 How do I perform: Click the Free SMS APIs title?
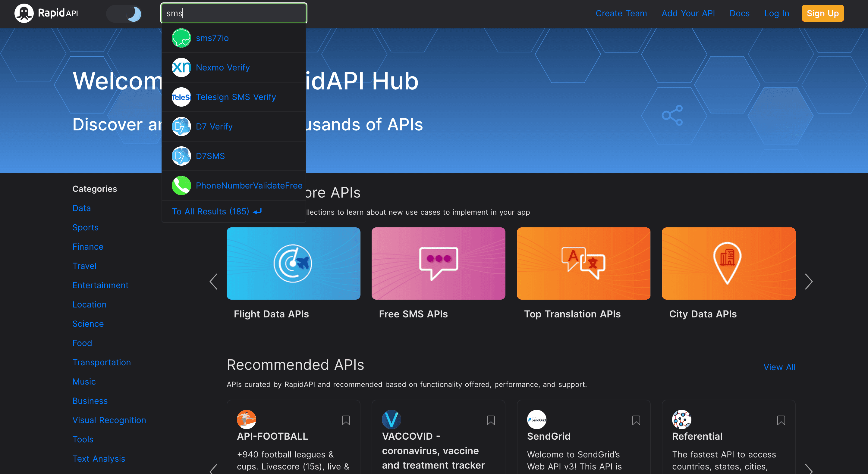point(414,314)
